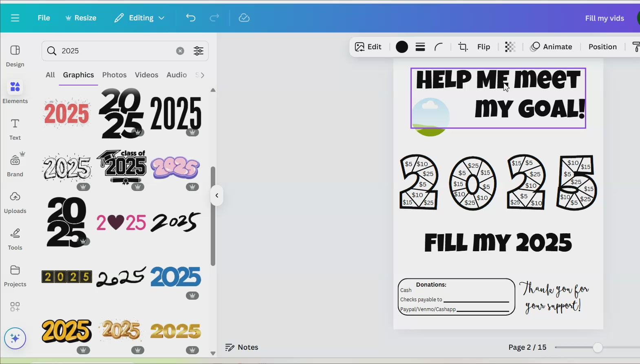This screenshot has width=640, height=364.
Task: Click the Animate button
Action: pyautogui.click(x=551, y=47)
